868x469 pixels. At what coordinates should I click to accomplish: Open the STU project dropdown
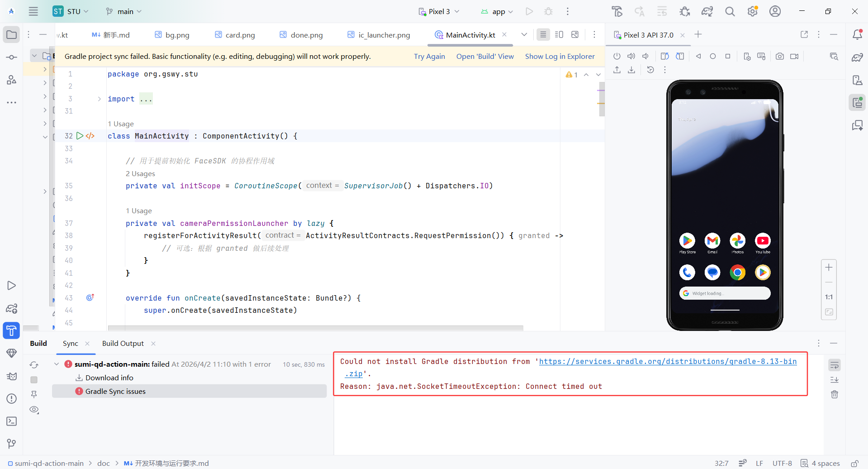tap(71, 11)
